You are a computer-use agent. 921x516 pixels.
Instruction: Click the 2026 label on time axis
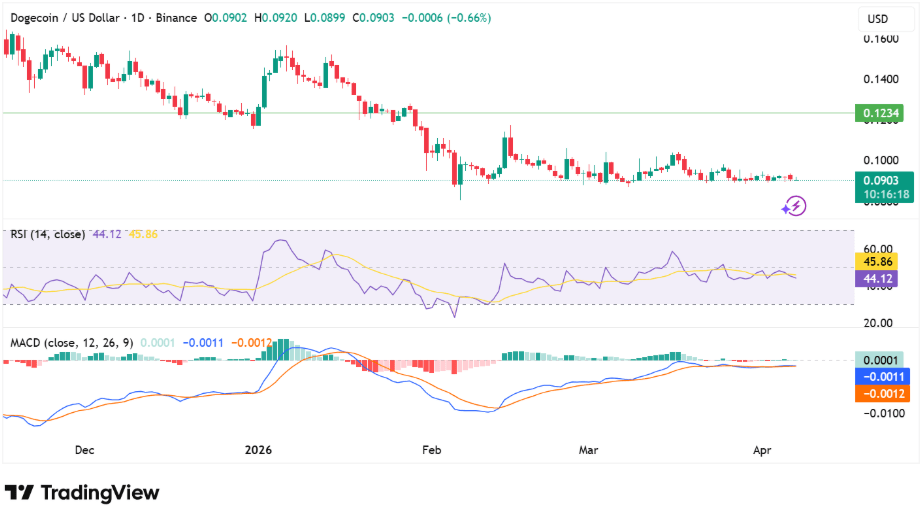(259, 450)
